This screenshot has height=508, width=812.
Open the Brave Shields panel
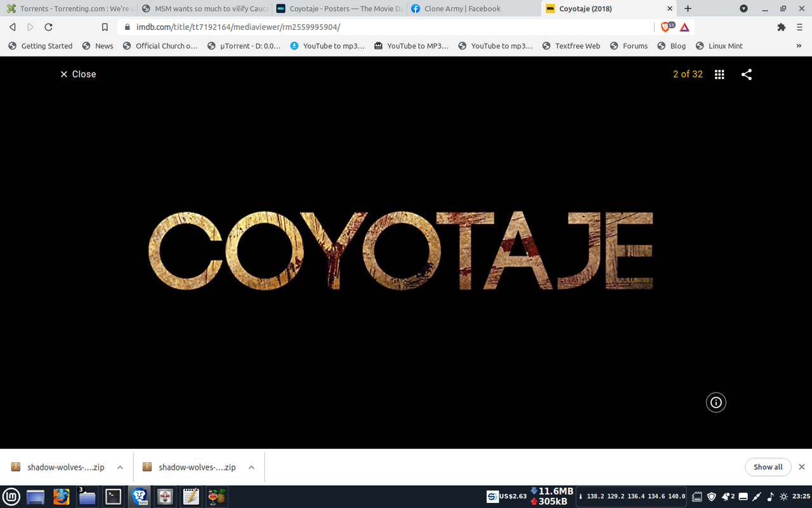tap(665, 27)
